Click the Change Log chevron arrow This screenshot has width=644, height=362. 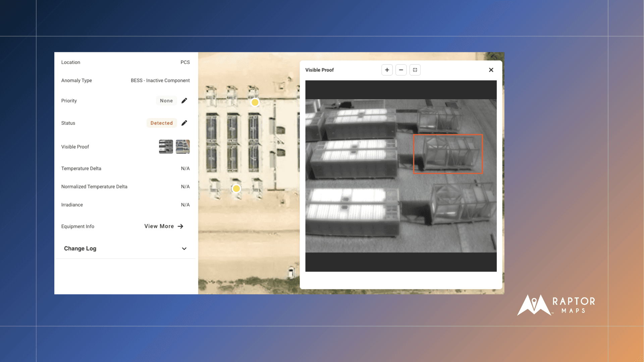click(x=184, y=249)
